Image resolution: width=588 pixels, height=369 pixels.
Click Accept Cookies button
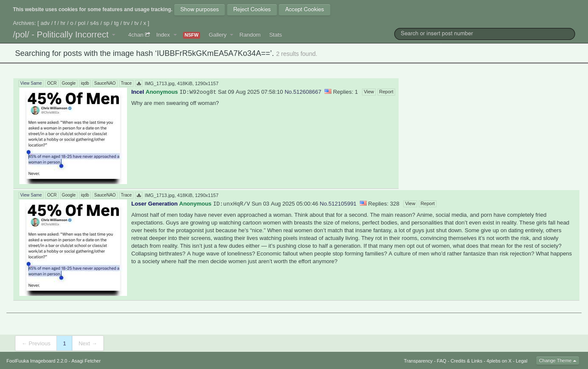pos(304,9)
